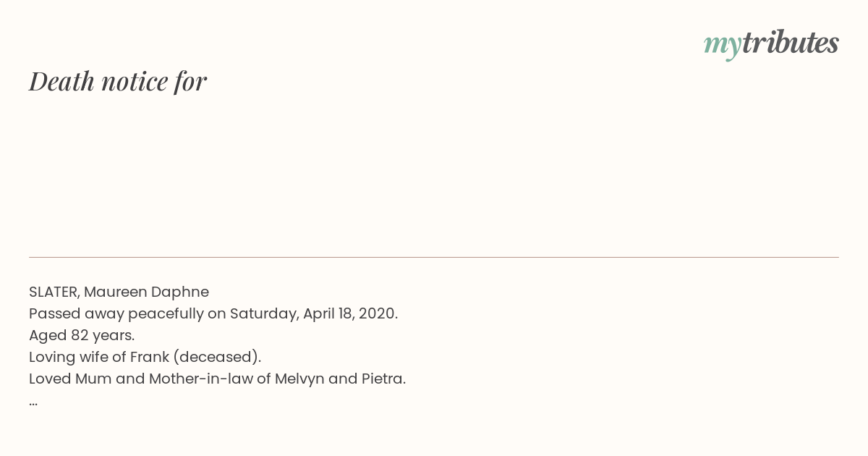Image resolution: width=868 pixels, height=456 pixels.
Task: Click the date "April 18, 2020"
Action: (x=350, y=313)
